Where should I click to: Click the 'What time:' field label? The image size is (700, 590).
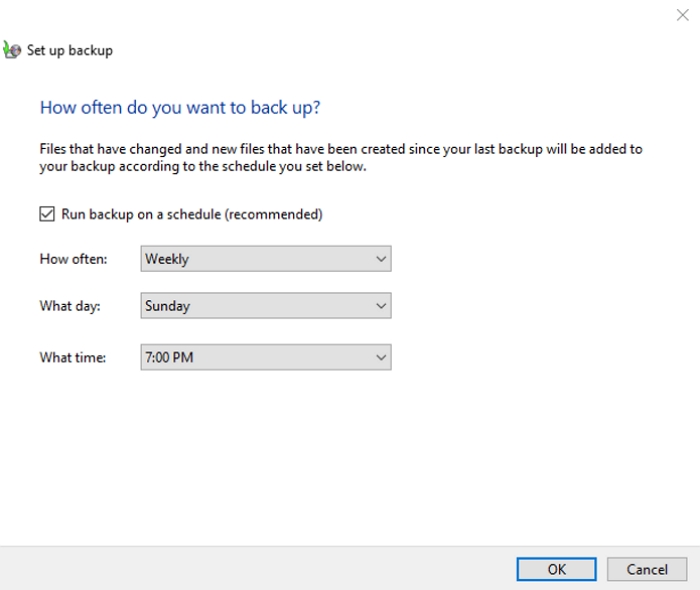click(72, 357)
